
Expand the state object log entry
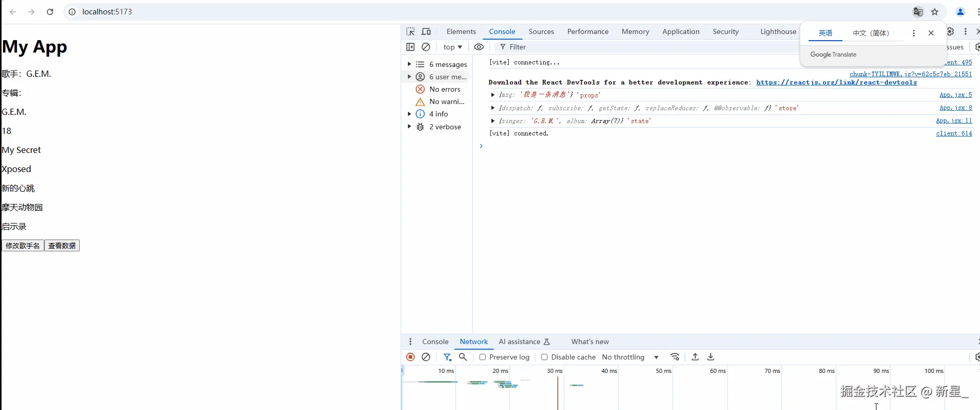(493, 121)
